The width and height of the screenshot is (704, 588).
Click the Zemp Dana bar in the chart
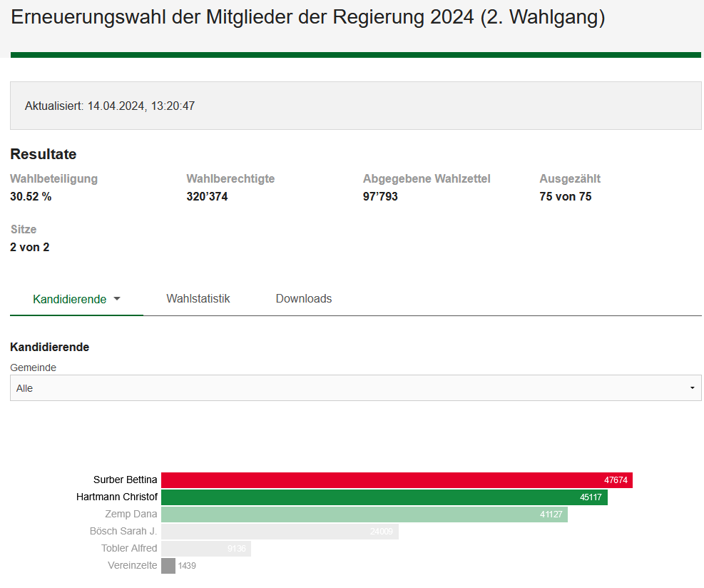point(364,514)
